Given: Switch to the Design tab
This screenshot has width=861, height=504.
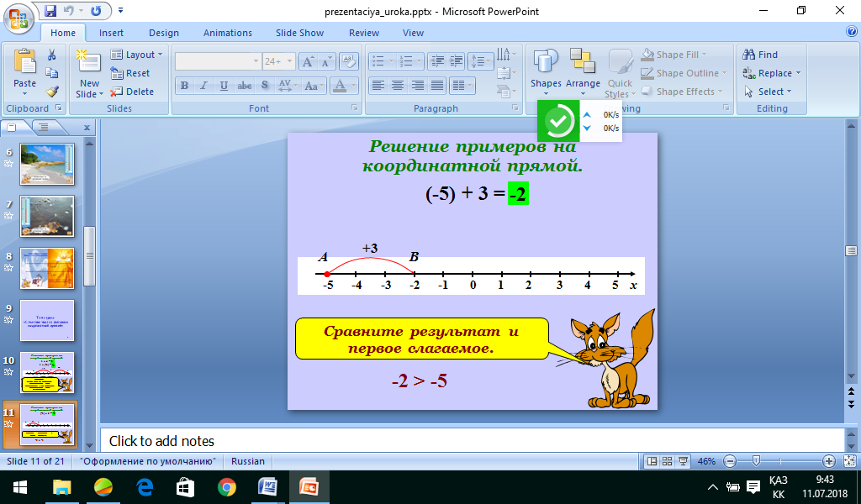Looking at the screenshot, I should click(x=164, y=33).
